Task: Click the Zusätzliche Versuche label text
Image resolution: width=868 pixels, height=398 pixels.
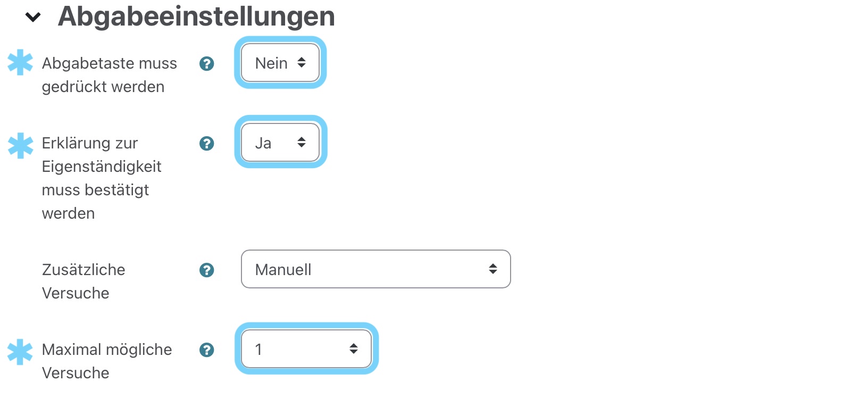Action: tap(84, 281)
